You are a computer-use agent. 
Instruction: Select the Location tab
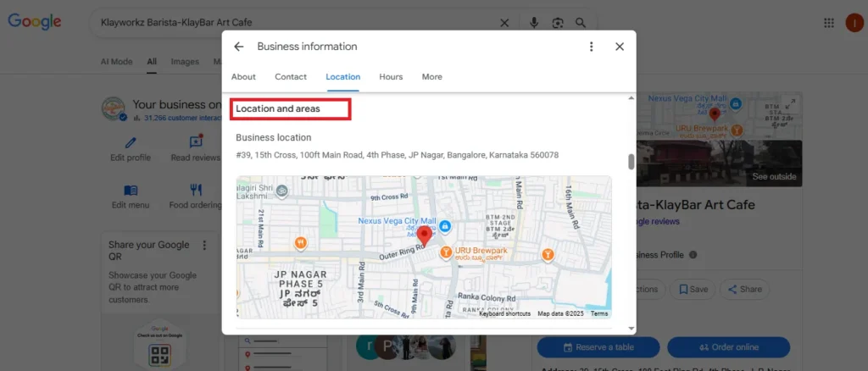click(x=342, y=77)
